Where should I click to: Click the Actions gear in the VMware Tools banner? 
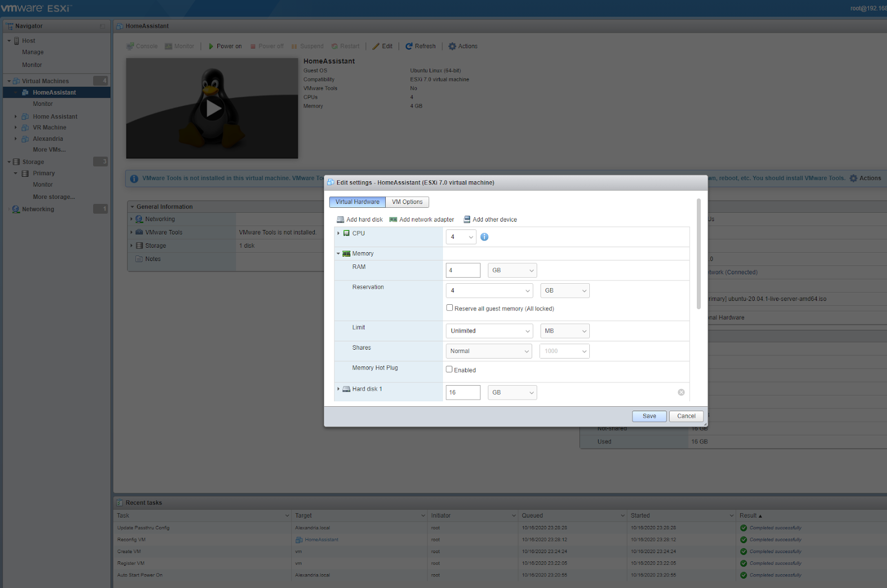(854, 178)
